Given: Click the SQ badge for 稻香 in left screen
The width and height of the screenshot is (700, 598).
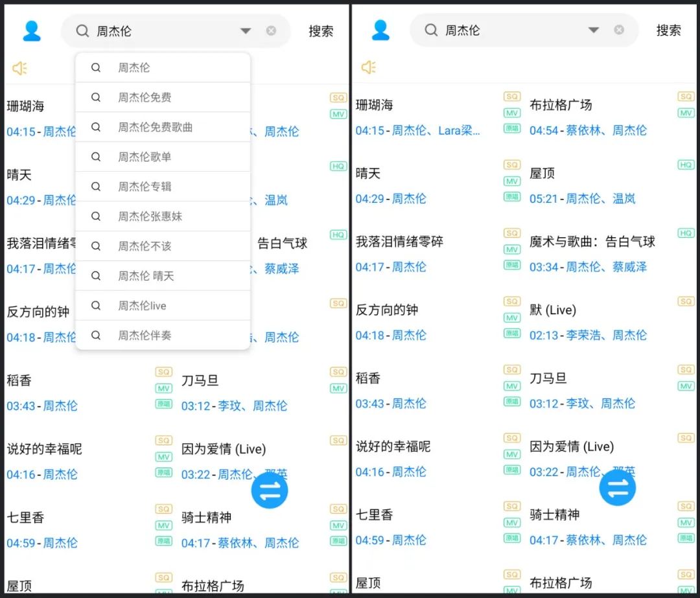Looking at the screenshot, I should pyautogui.click(x=164, y=372).
